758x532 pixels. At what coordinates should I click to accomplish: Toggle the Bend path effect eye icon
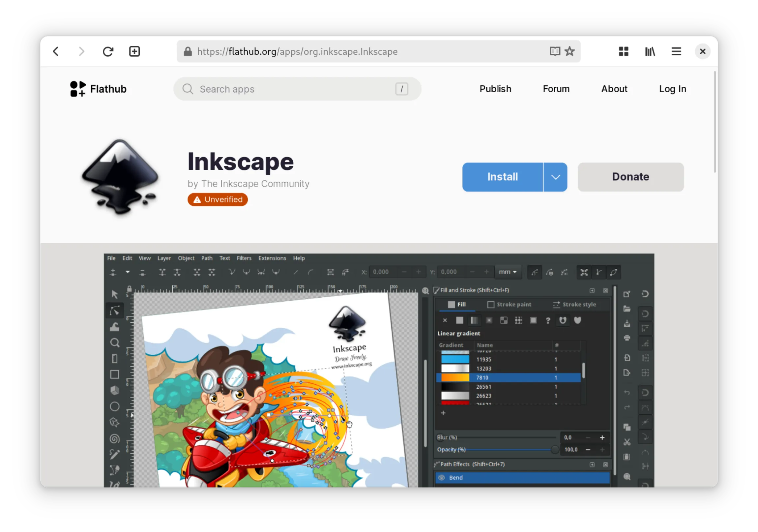pyautogui.click(x=442, y=478)
